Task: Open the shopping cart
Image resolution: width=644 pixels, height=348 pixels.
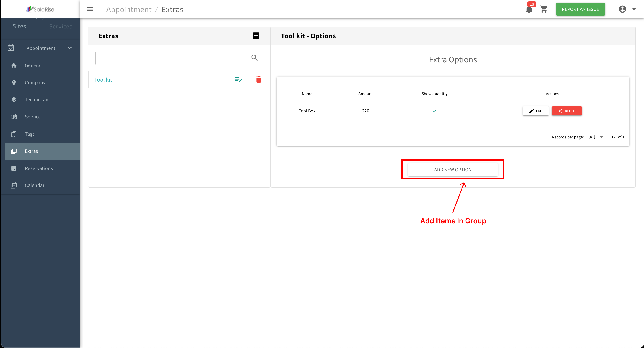Action: [544, 9]
